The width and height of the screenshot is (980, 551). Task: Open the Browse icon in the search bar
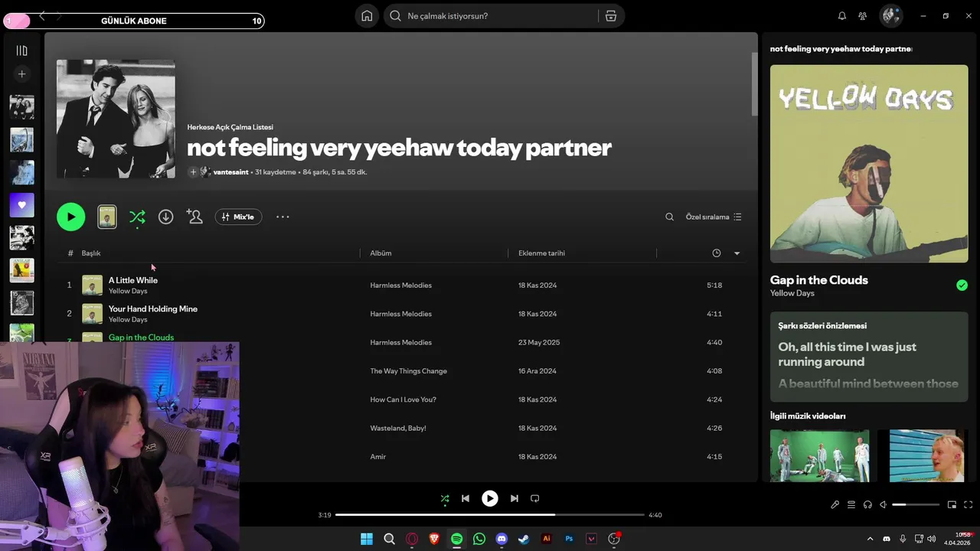(x=610, y=16)
